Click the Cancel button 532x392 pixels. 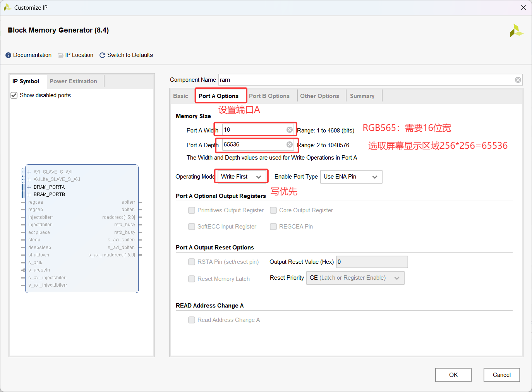point(501,375)
